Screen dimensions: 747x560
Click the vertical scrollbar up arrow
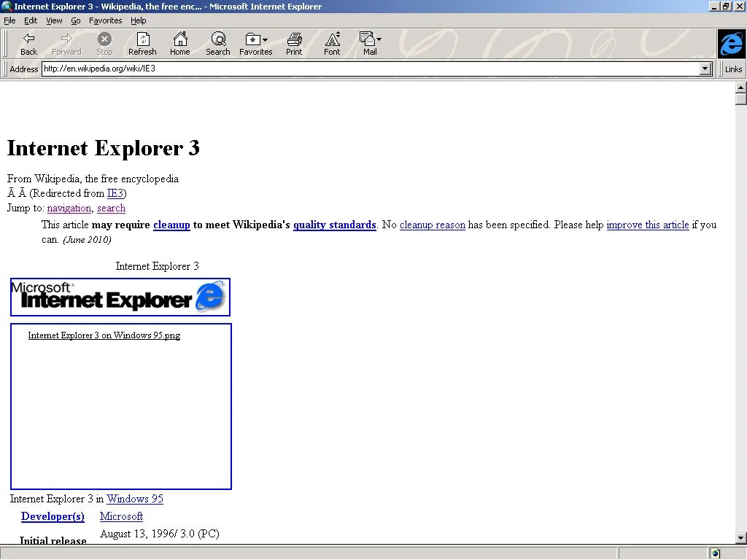coord(740,87)
